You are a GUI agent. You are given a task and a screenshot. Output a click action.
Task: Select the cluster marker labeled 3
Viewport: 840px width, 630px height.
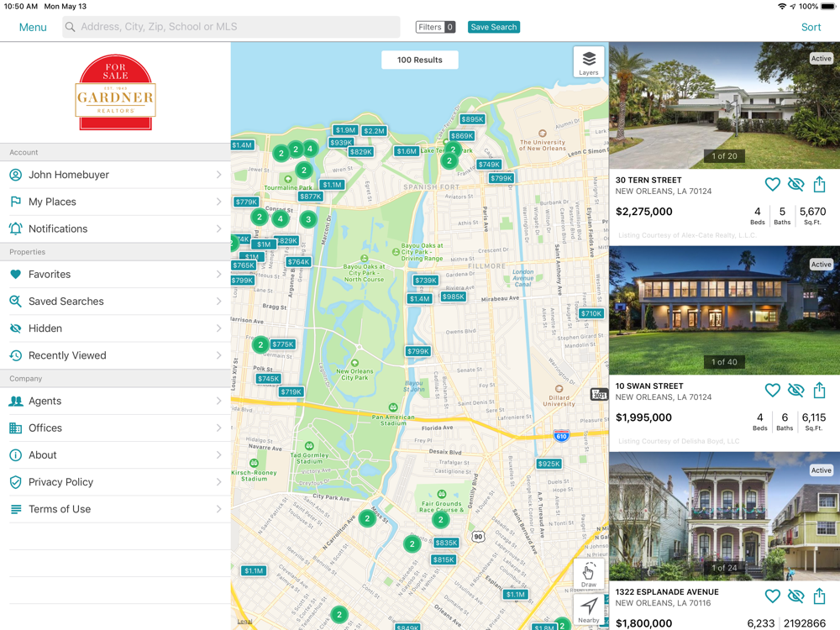tap(308, 219)
